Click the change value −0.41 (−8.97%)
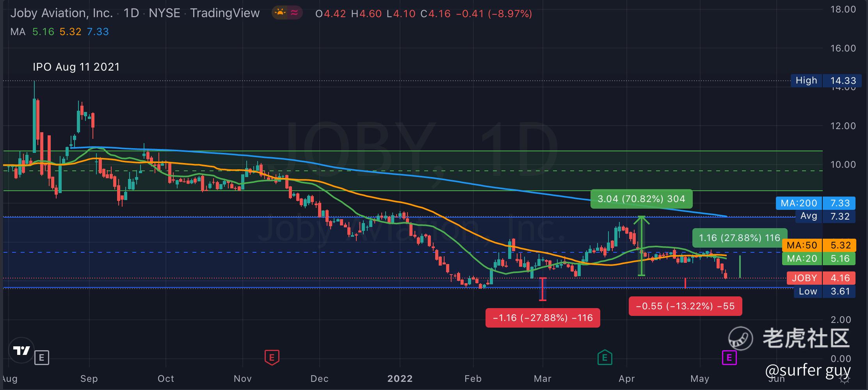Screen dimensions: 868x390 point(494,14)
